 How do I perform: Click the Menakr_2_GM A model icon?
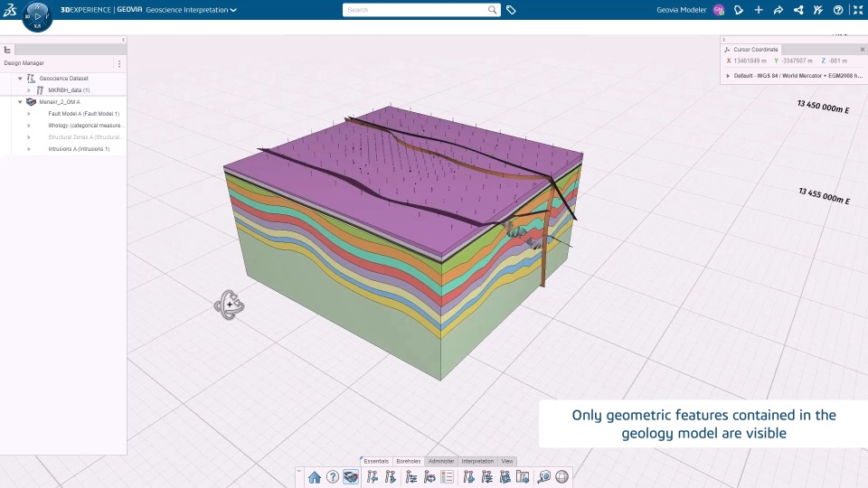pos(31,102)
